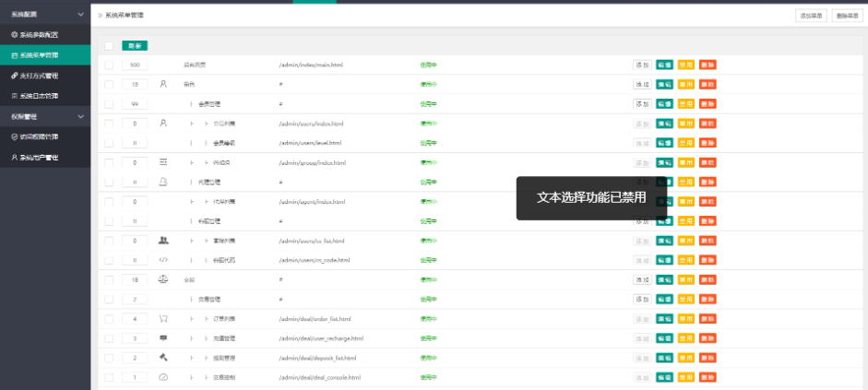This screenshot has width=868, height=390.
Task: Click the /admin/deal/deposit_list.html path text
Action: 317,358
